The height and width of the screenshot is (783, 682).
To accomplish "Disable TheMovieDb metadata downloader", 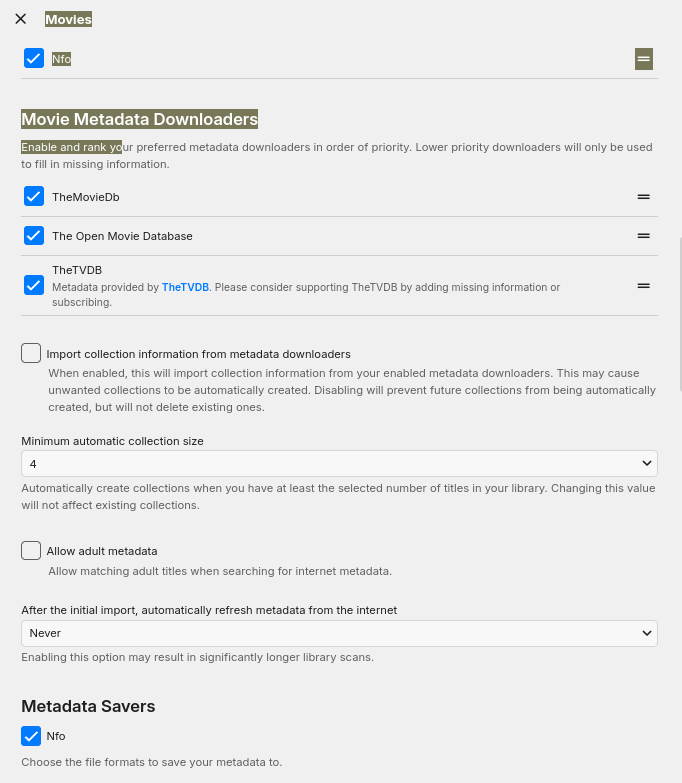I will [x=34, y=197].
